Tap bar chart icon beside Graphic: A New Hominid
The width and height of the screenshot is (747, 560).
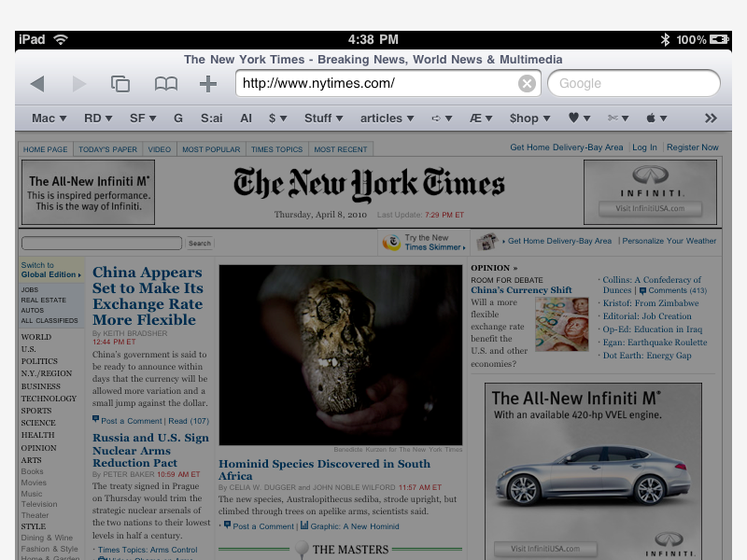304,525
